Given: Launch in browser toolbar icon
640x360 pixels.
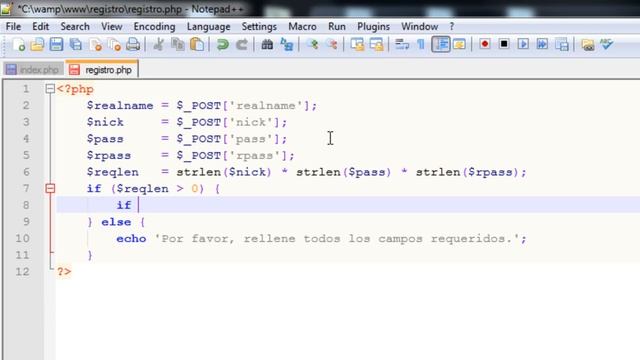Looking at the screenshot, I should click(588, 44).
